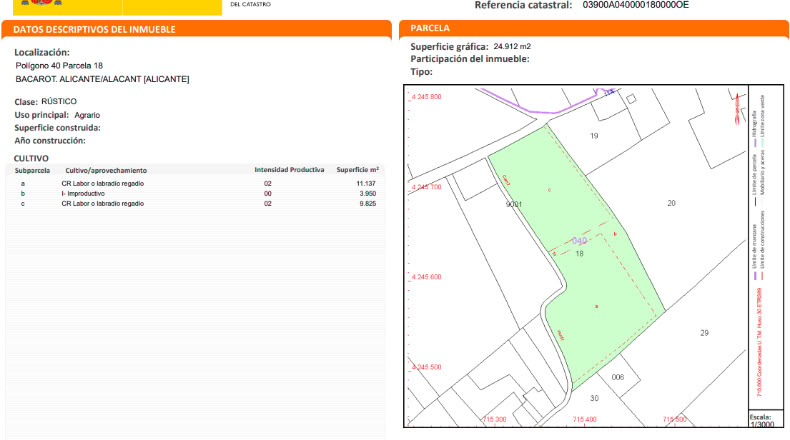This screenshot has height=440, width=790.
Task: Click intensity '02' in row c
Action: [x=268, y=204]
